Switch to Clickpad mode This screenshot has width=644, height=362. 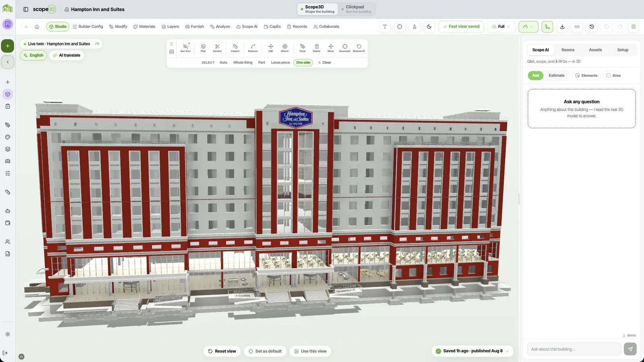click(356, 9)
